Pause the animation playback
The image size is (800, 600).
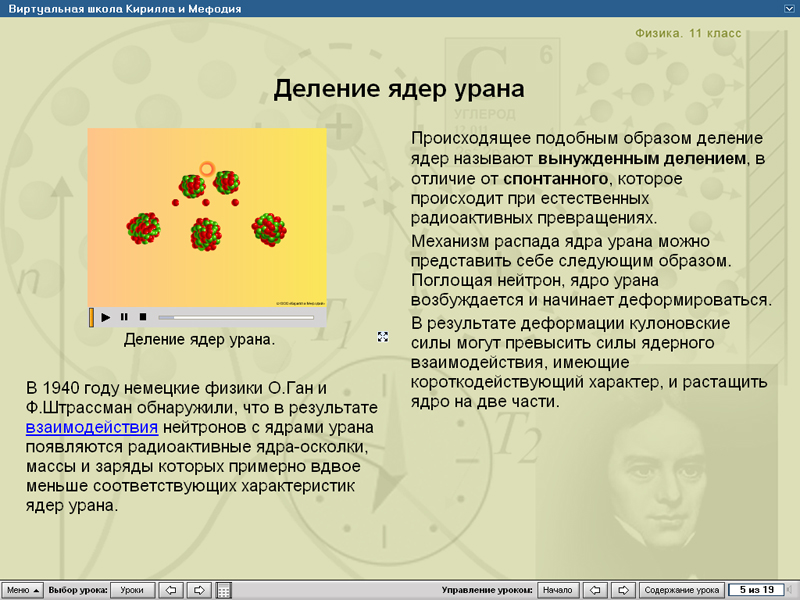(x=123, y=317)
